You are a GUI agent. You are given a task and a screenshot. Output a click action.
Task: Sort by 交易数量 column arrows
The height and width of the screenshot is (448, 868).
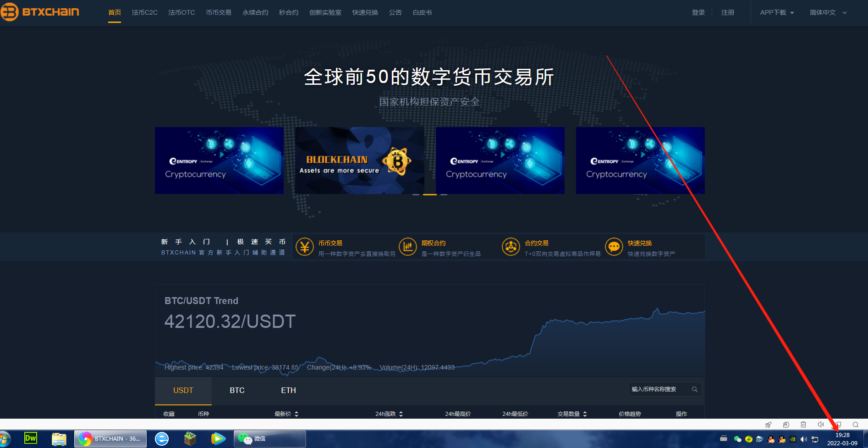[585, 414]
